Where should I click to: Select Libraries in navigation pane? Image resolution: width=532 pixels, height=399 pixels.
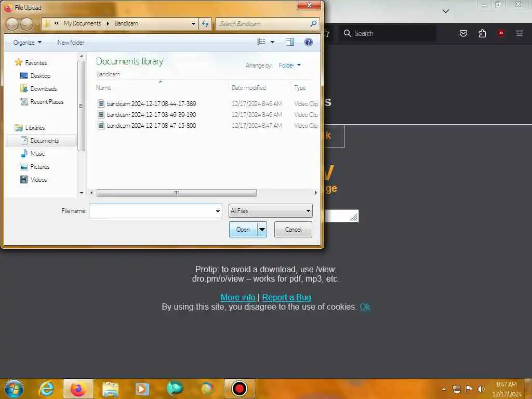[x=30, y=128]
